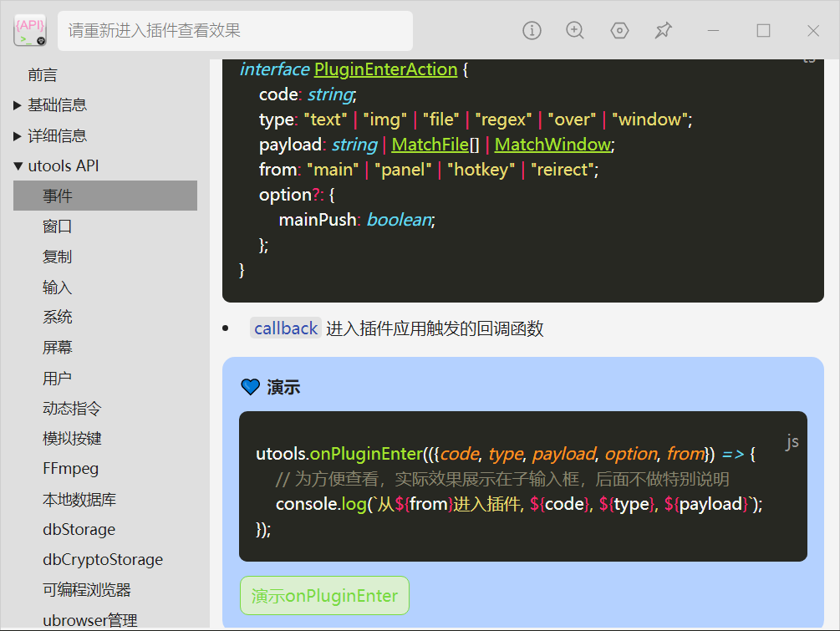Follow the PluginEnterAction type link
The height and width of the screenshot is (631, 840).
click(385, 69)
